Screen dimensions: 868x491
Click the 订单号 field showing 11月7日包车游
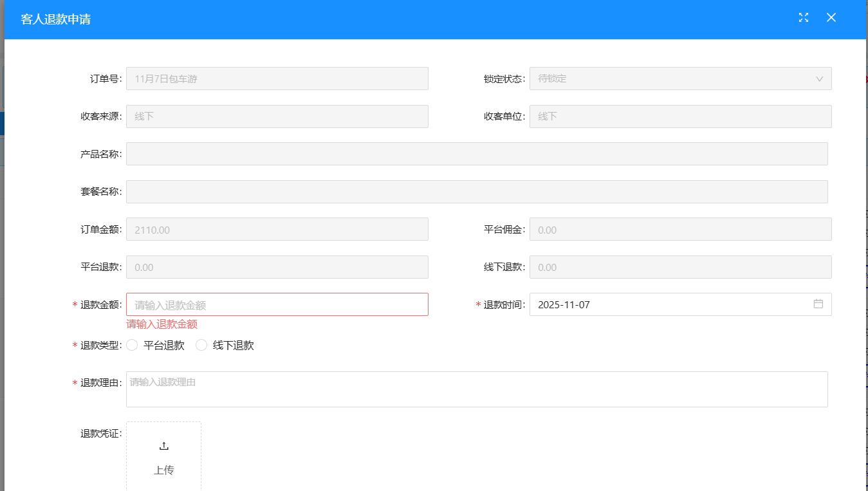[277, 79]
